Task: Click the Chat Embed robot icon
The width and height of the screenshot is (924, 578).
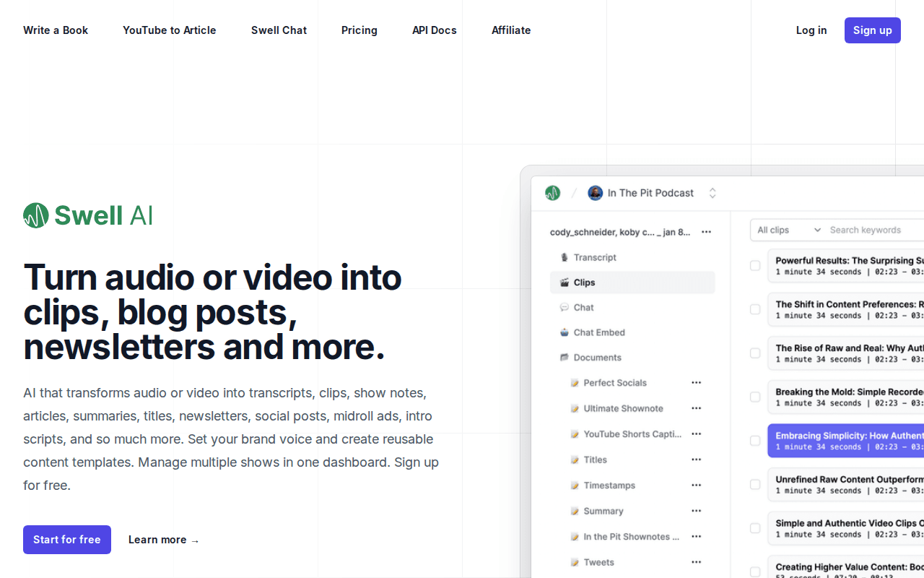Action: (565, 332)
